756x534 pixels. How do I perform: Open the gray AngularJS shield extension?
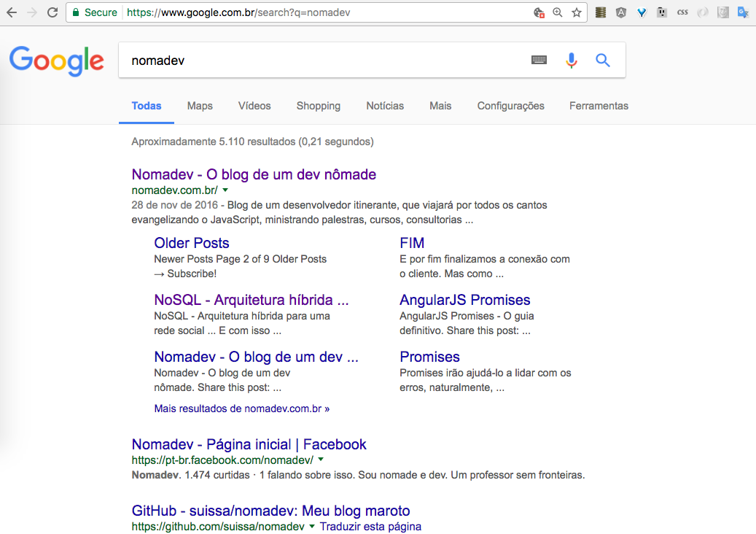click(x=621, y=12)
